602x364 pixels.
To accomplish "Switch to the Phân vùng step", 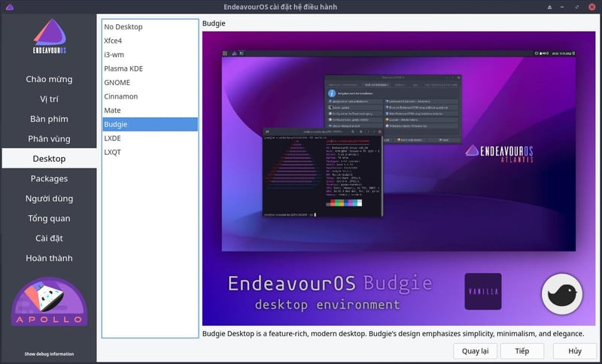I will pyautogui.click(x=49, y=138).
